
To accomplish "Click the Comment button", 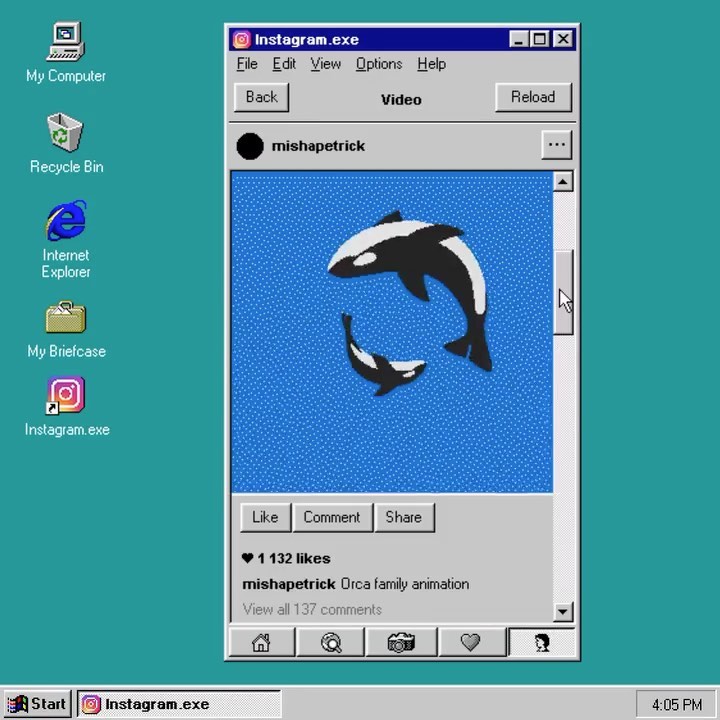I will pyautogui.click(x=332, y=518).
